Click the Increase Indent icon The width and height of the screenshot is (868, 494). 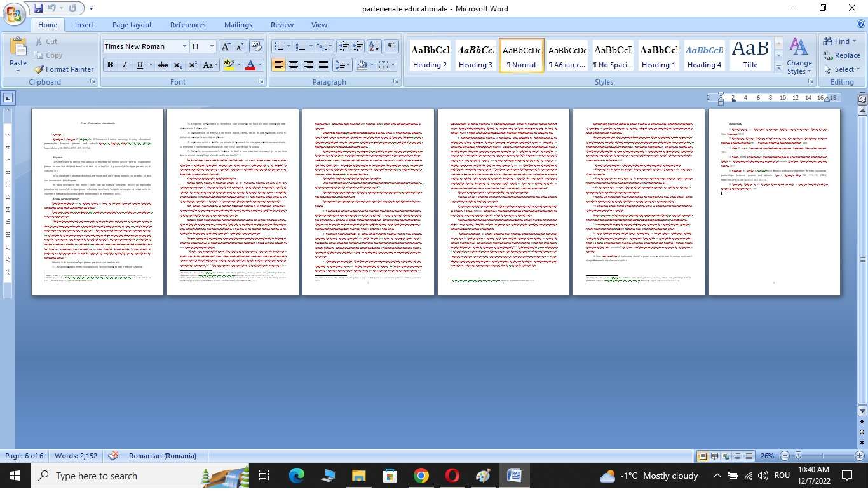point(358,46)
